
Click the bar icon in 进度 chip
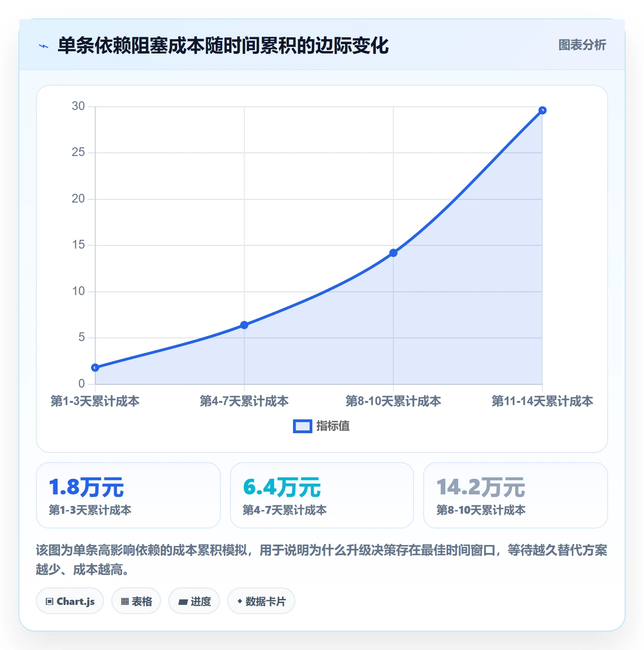[x=183, y=602]
